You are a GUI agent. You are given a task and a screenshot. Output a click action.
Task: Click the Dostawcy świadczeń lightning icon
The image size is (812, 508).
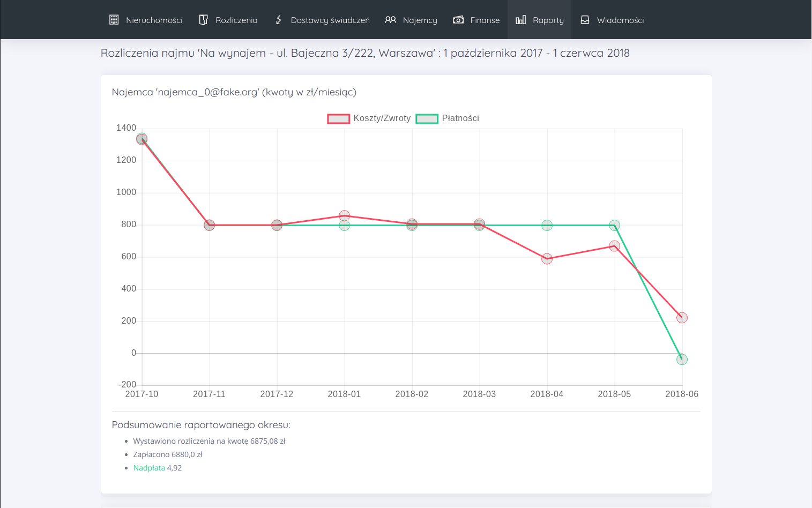pyautogui.click(x=279, y=20)
